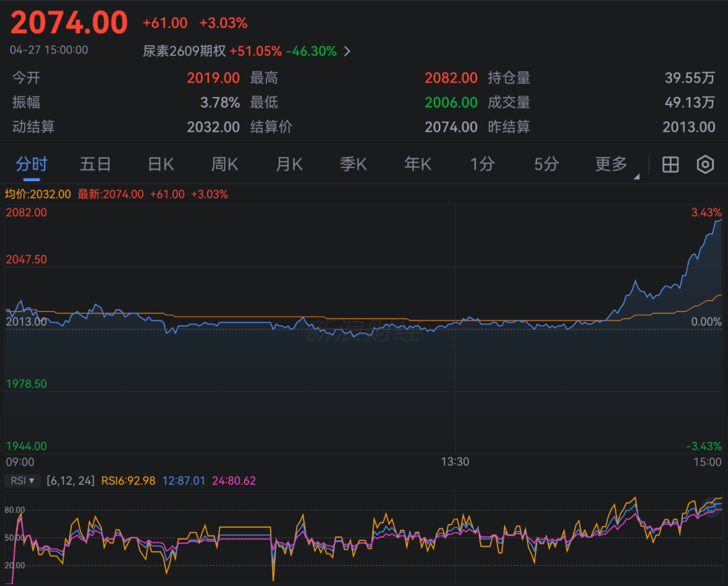Click the RSI6:92.98 readout
Viewport: 728px width, 586px height.
point(128,481)
